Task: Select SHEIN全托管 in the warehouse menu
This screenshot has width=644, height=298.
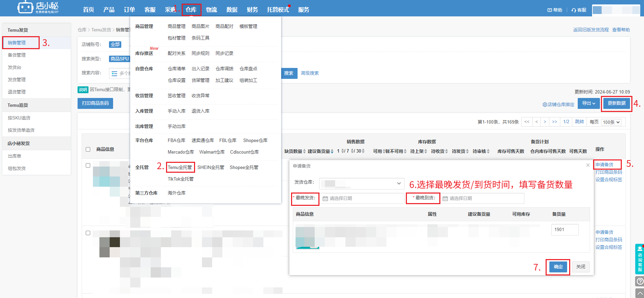Action: click(x=211, y=167)
